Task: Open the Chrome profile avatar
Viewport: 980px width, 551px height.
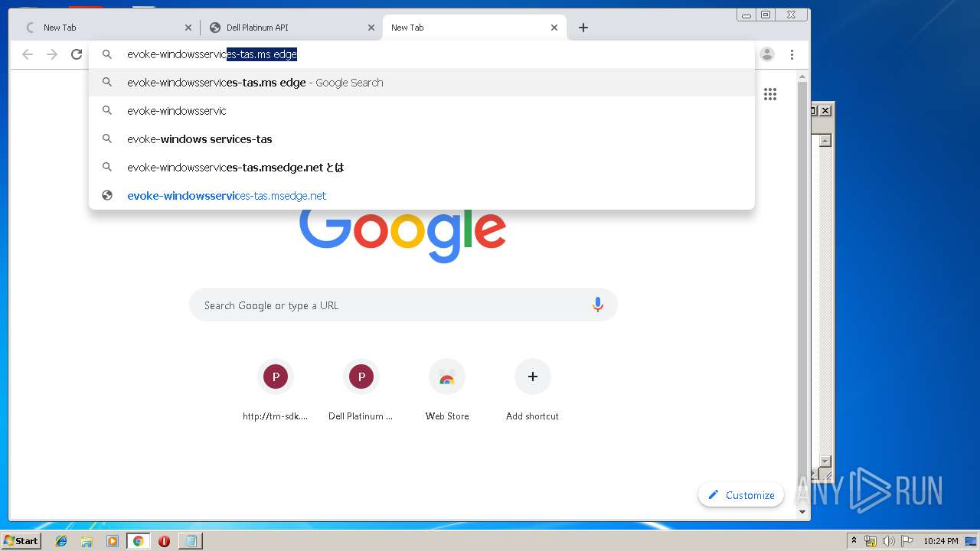Action: pos(767,54)
